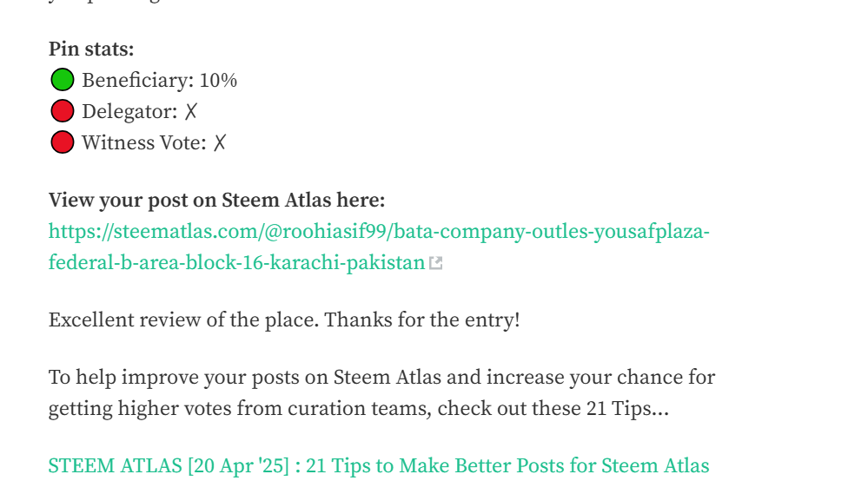Click 'View your post on Steem Atlas here:' heading
The height and width of the screenshot is (494, 868).
[216, 201]
